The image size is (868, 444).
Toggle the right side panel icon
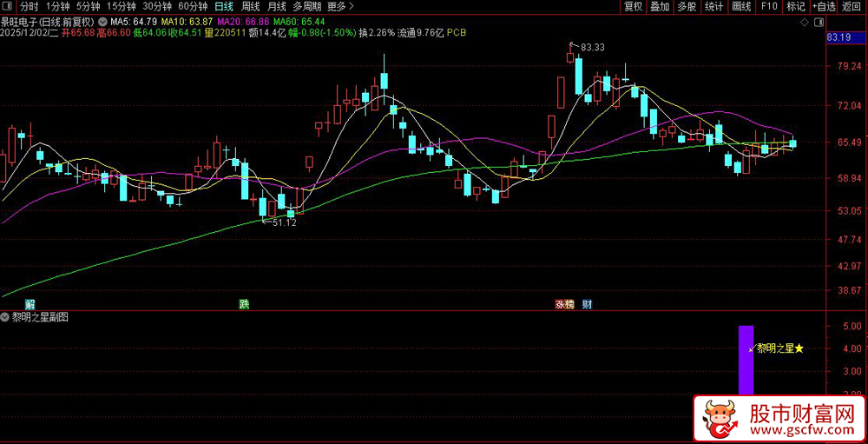click(x=819, y=22)
